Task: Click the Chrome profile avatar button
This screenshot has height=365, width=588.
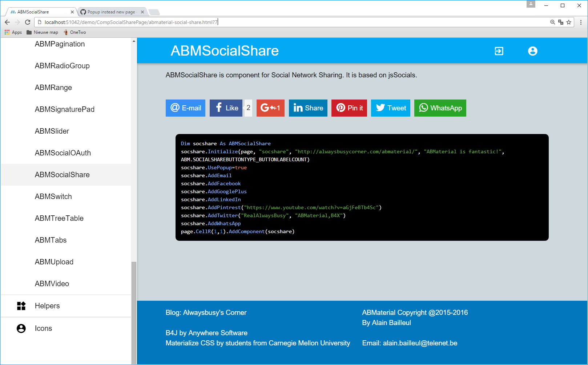Action: pos(531,4)
